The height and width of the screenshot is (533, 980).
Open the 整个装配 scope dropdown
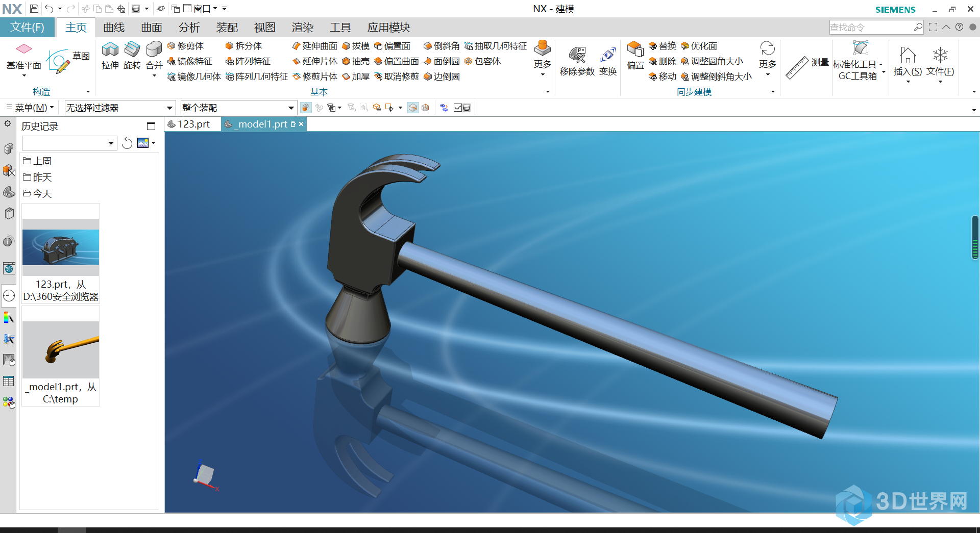(238, 108)
